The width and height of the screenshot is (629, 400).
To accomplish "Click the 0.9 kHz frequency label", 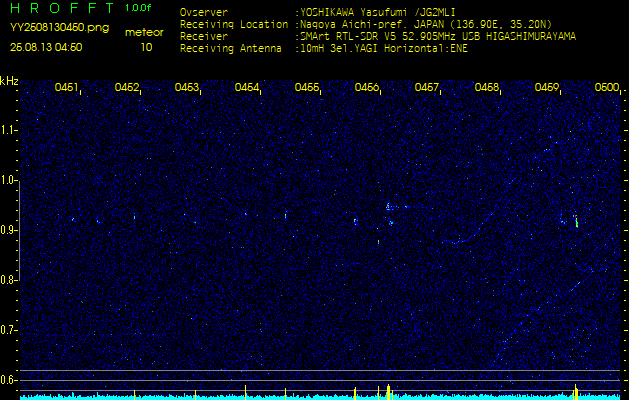I will [7, 230].
